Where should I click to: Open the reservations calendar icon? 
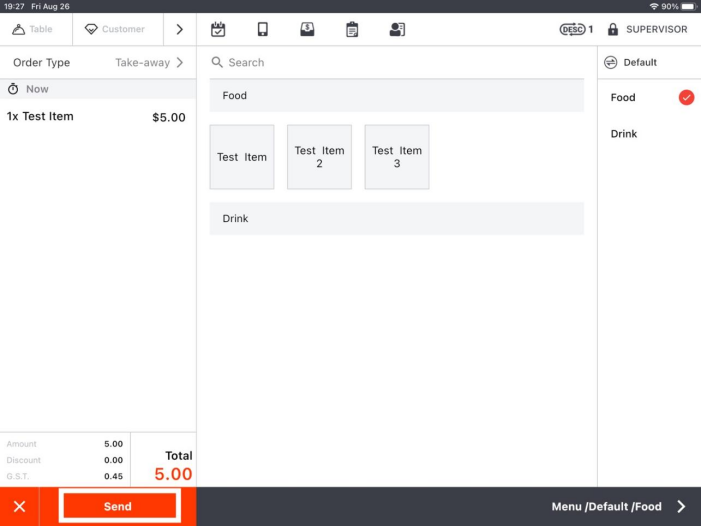[x=218, y=29]
